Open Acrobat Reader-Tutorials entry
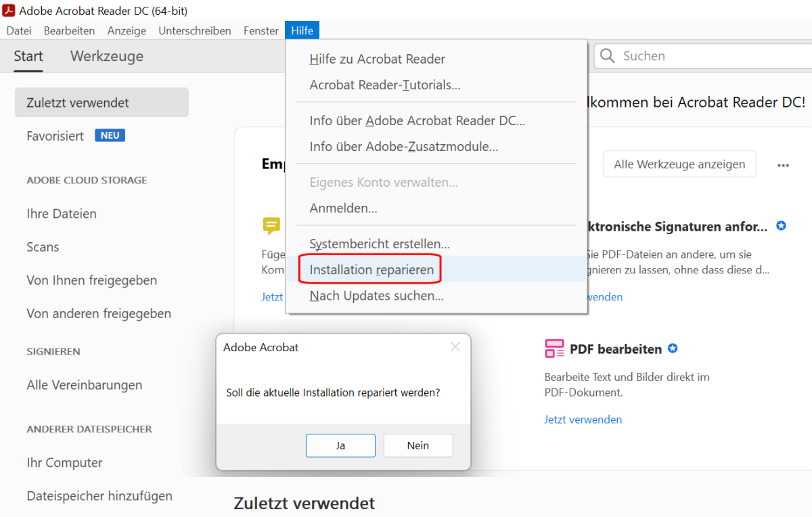The image size is (812, 517). [x=436, y=85]
